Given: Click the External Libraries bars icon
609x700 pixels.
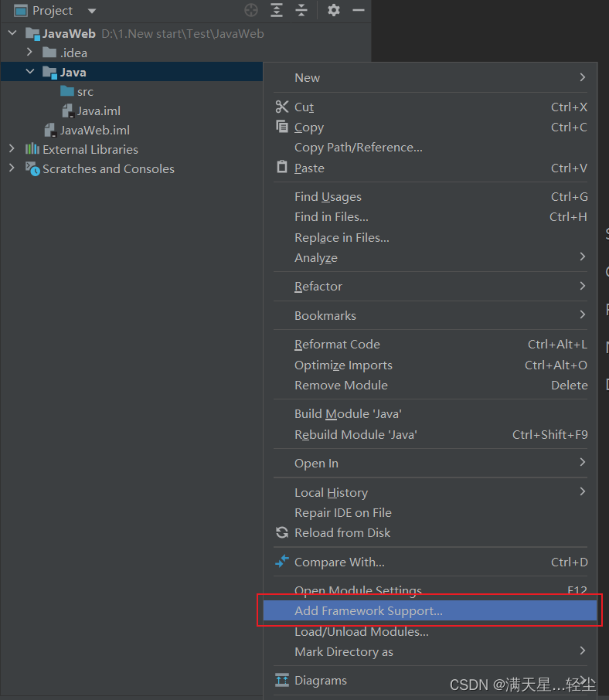Looking at the screenshot, I should [x=32, y=149].
